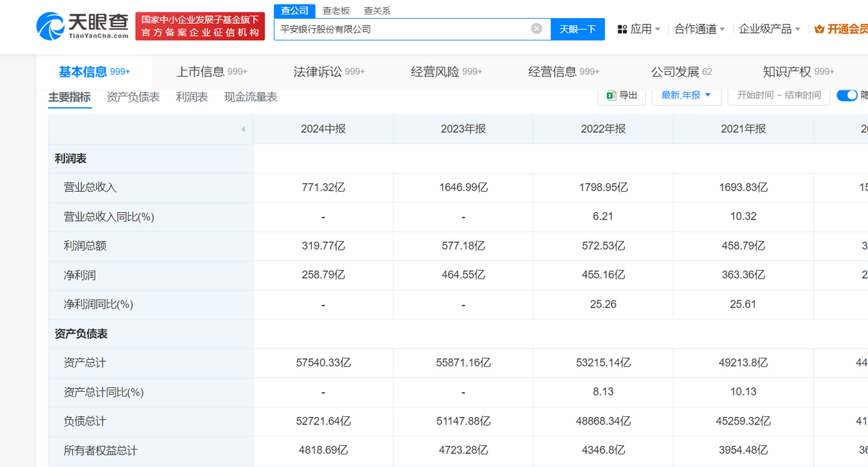Screen dimensions: 868x467
Task: Switch to 查公司 search tab
Action: (294, 10)
